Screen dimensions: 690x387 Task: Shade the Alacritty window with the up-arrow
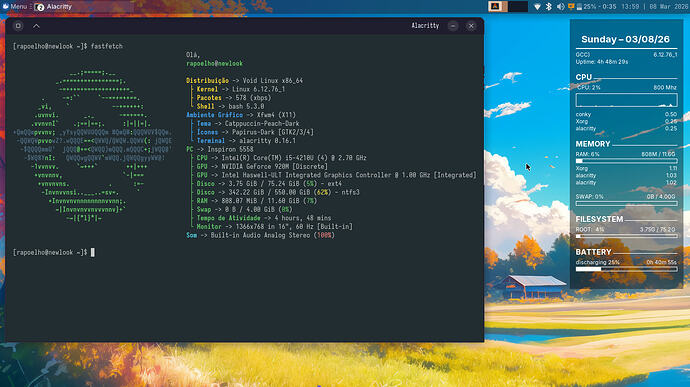36,26
